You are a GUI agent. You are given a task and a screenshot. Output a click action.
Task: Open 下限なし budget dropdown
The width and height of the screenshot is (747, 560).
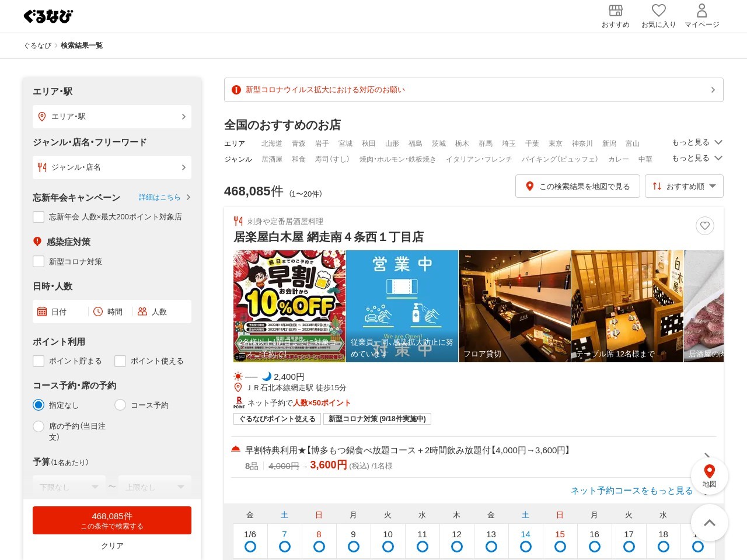pyautogui.click(x=69, y=487)
